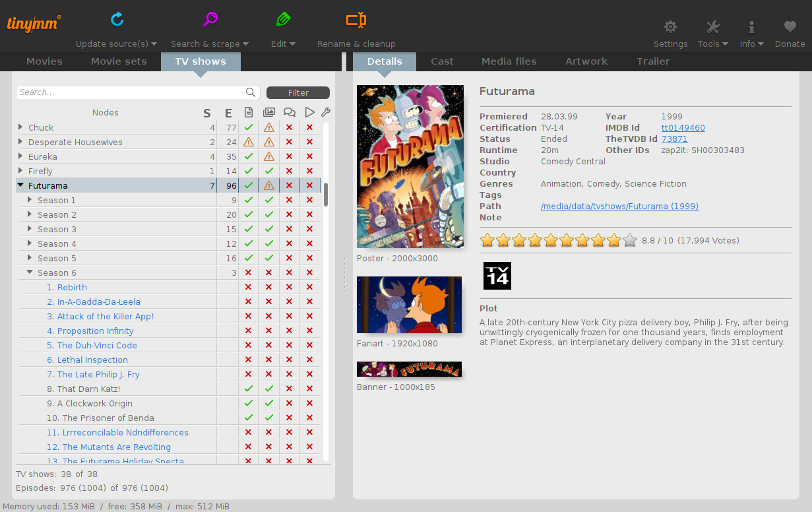This screenshot has width=812, height=512.
Task: Click the green Edit pencil icon
Action: 283,19
